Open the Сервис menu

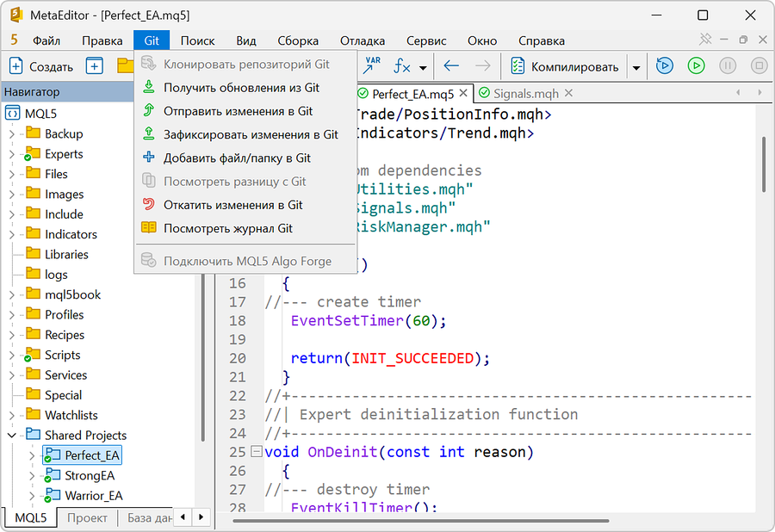pos(426,40)
